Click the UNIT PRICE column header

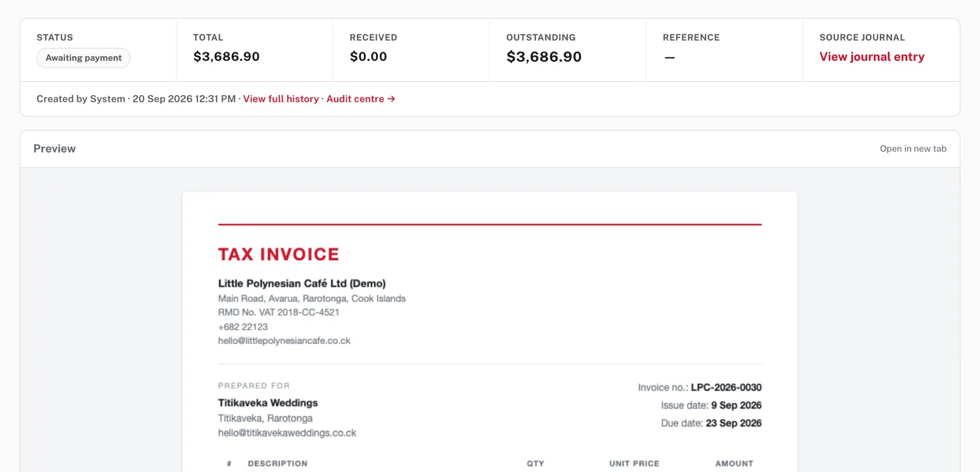point(634,464)
